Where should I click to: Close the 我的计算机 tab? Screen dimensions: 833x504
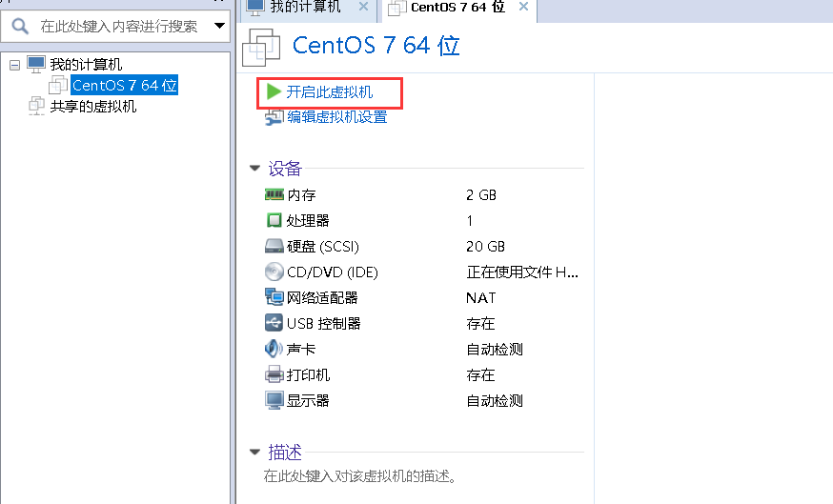tap(363, 7)
